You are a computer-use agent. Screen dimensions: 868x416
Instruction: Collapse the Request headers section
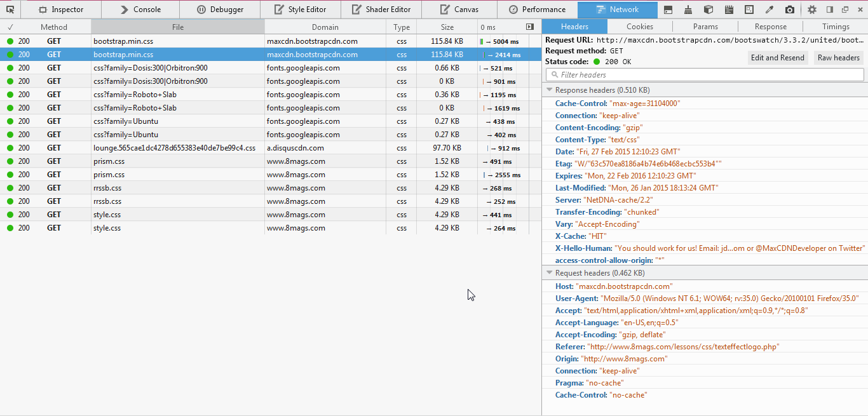coord(549,273)
